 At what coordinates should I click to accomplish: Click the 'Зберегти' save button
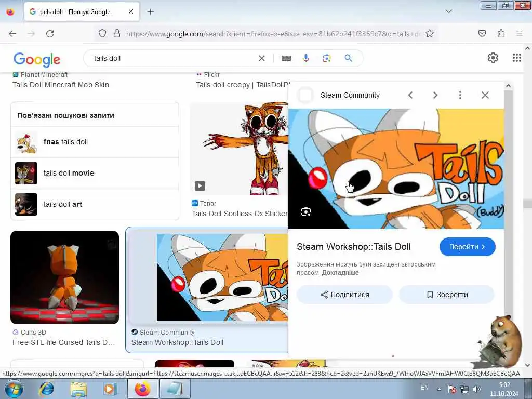pyautogui.click(x=447, y=295)
